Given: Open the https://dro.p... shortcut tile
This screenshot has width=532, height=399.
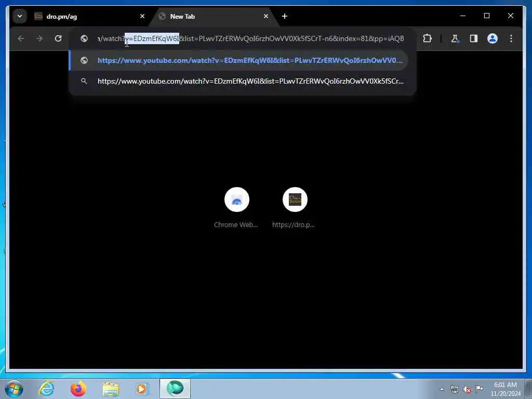Looking at the screenshot, I should pos(295,199).
